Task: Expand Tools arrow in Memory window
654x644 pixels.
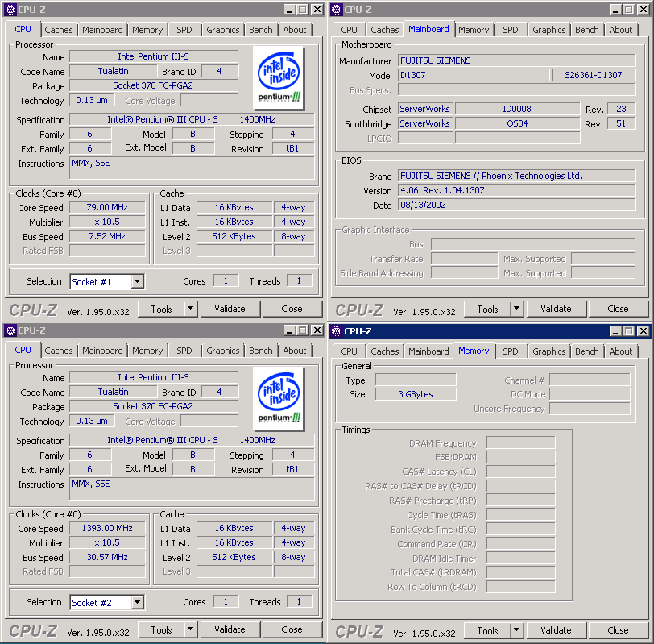Action: 517,630
